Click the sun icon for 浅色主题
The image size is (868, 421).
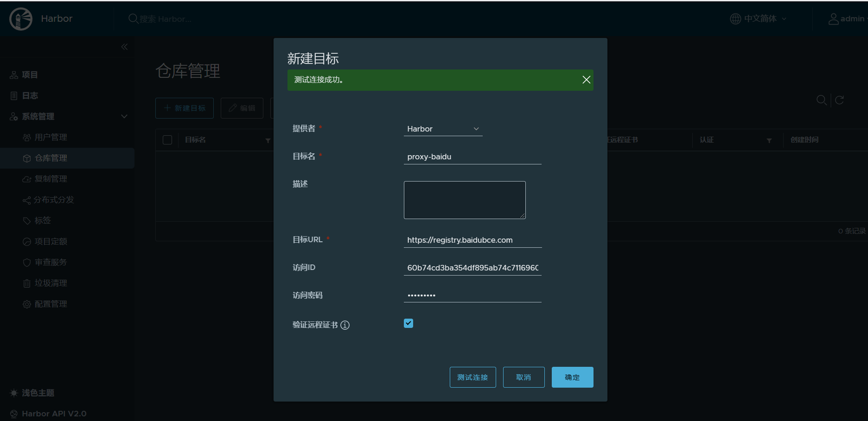tap(14, 393)
